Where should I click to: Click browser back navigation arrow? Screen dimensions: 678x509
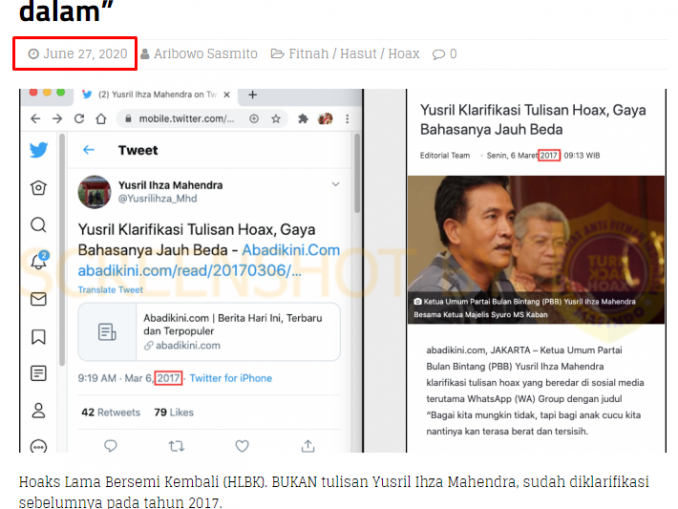[35, 118]
